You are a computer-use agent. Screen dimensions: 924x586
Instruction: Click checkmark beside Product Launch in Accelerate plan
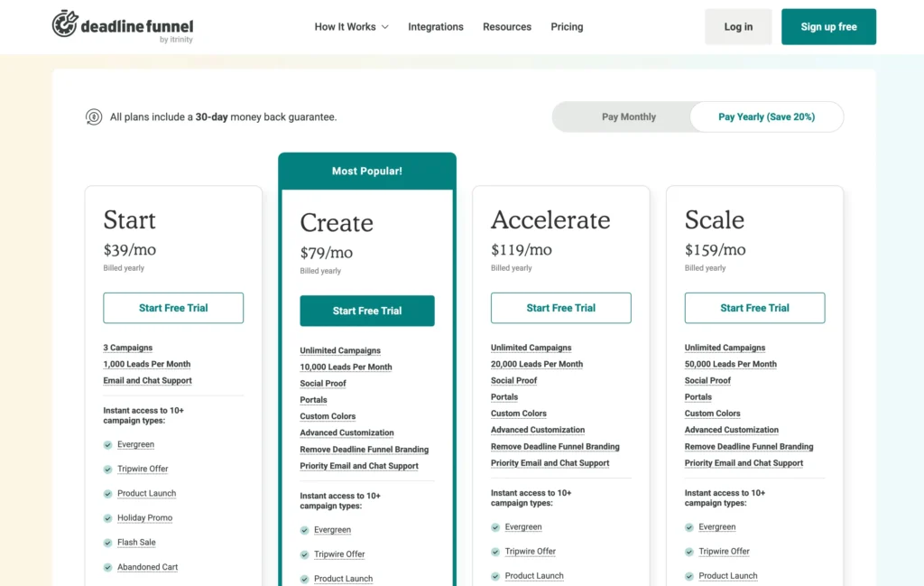tap(495, 576)
